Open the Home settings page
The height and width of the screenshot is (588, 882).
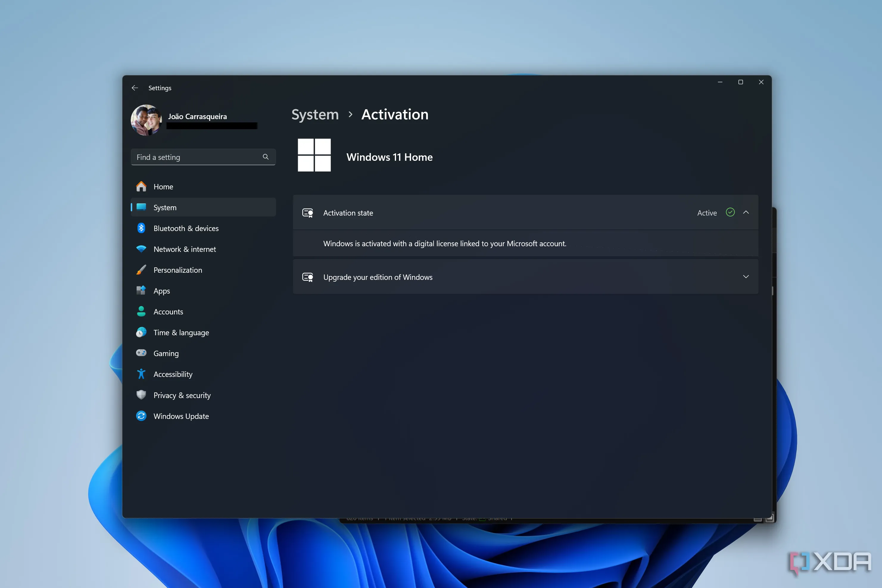tap(203, 186)
